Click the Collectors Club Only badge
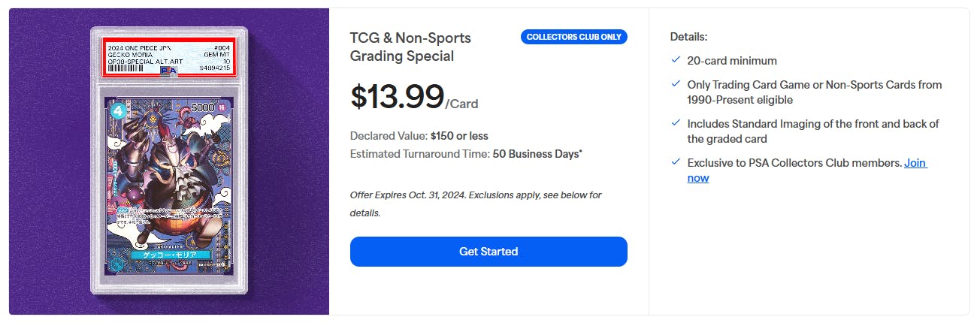980x323 pixels. point(573,37)
